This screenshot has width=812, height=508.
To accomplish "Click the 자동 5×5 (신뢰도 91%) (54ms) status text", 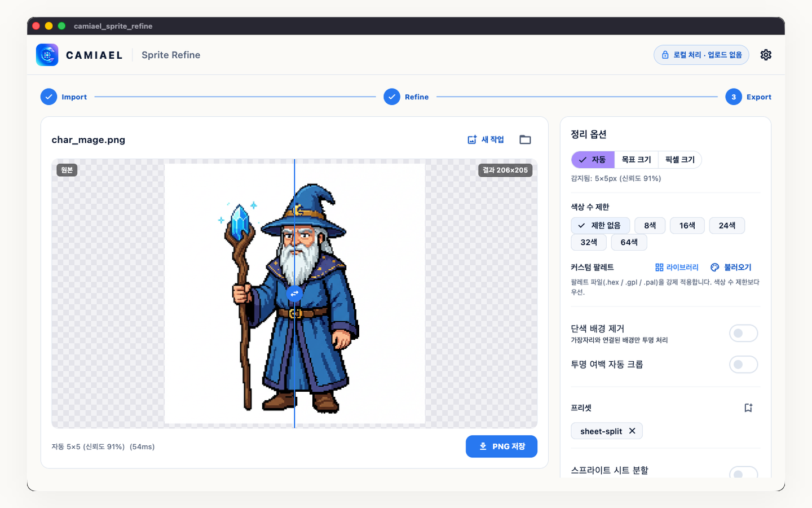I will (103, 446).
